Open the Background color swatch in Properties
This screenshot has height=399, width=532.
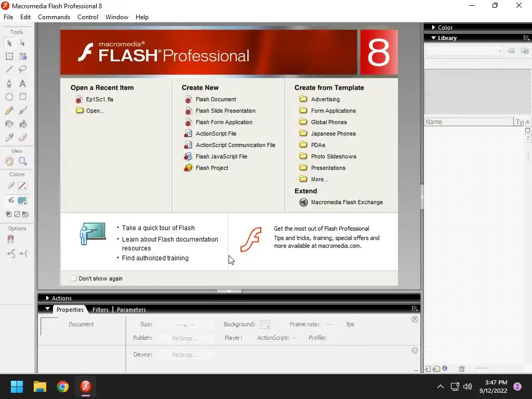click(x=265, y=324)
